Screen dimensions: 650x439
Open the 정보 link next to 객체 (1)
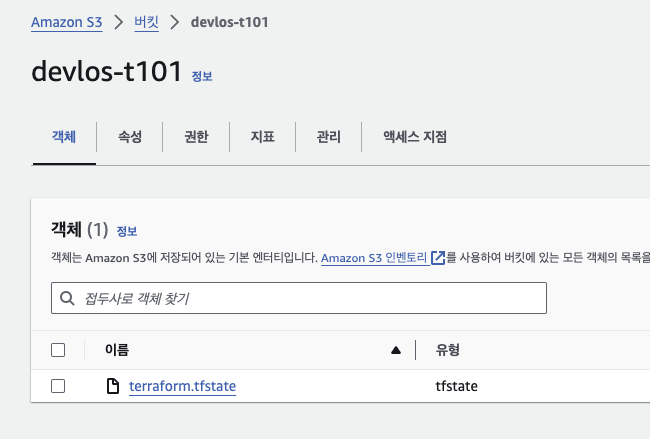(127, 231)
